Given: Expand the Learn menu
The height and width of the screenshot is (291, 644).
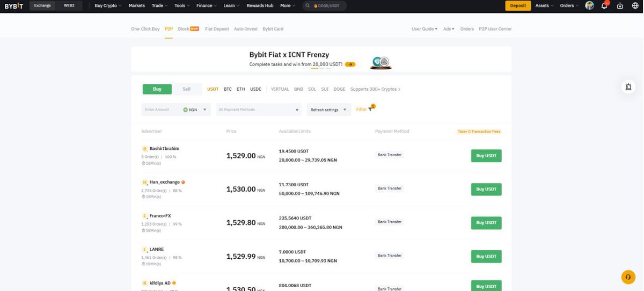Looking at the screenshot, I should pyautogui.click(x=231, y=5).
